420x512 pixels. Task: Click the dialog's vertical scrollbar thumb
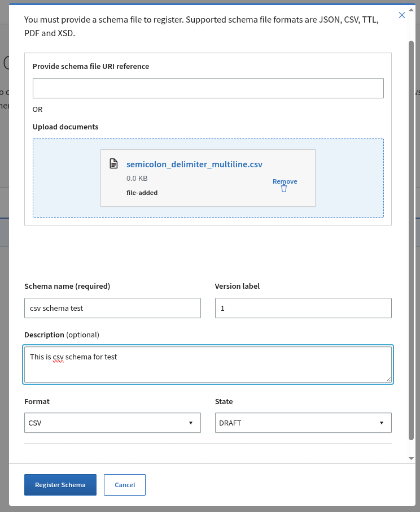click(411, 240)
